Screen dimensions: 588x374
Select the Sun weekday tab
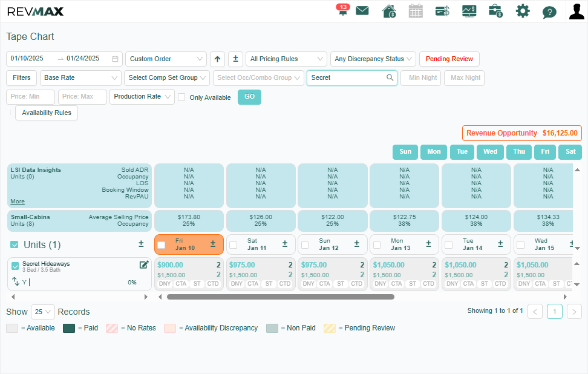tap(405, 151)
